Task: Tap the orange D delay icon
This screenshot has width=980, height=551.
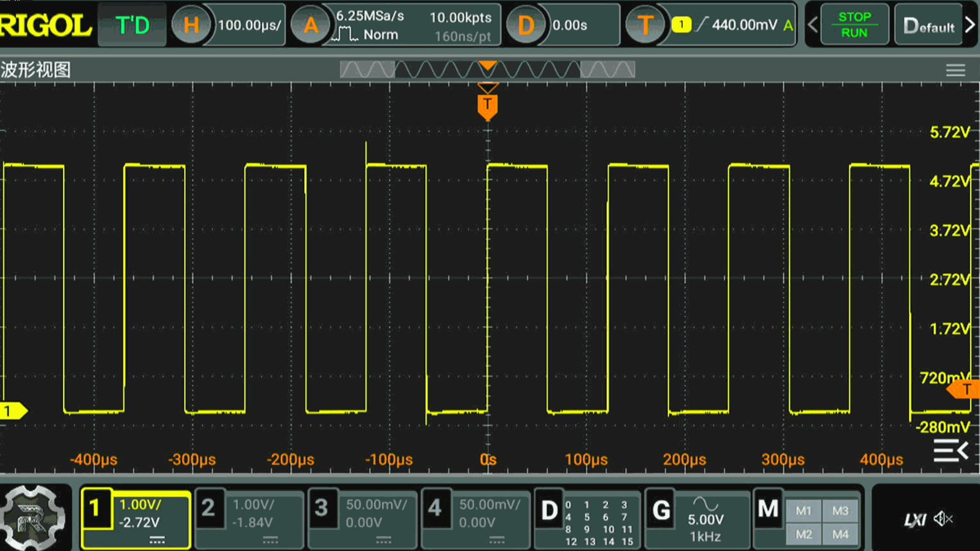Action: click(x=525, y=25)
